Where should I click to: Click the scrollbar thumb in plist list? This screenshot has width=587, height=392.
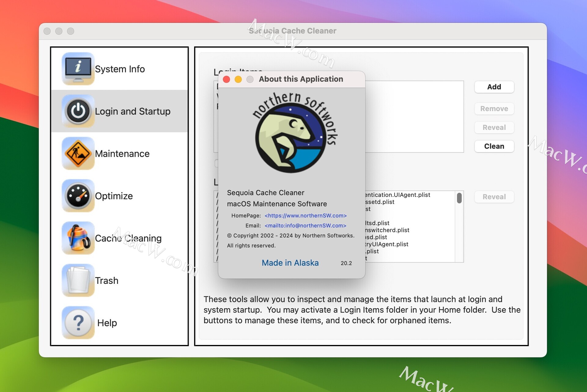coord(459,198)
